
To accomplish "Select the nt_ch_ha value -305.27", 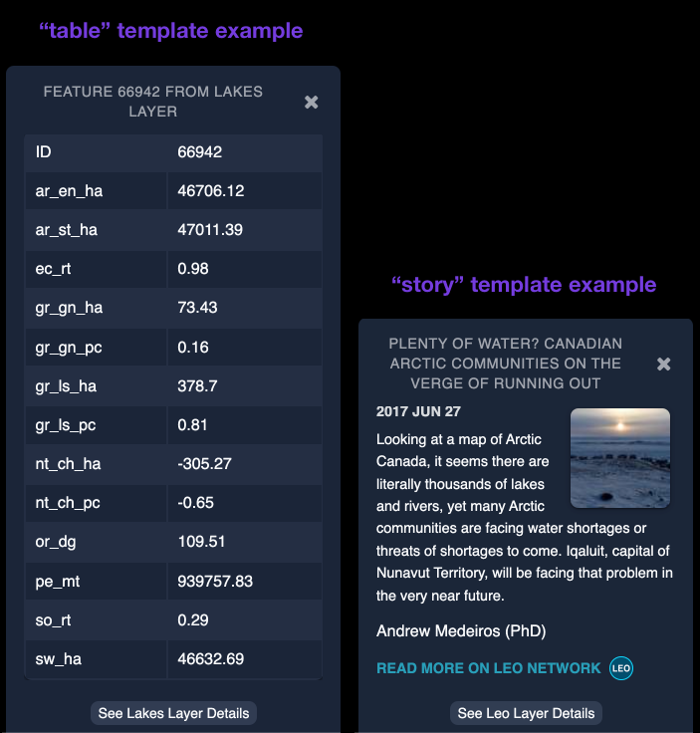I will [205, 464].
